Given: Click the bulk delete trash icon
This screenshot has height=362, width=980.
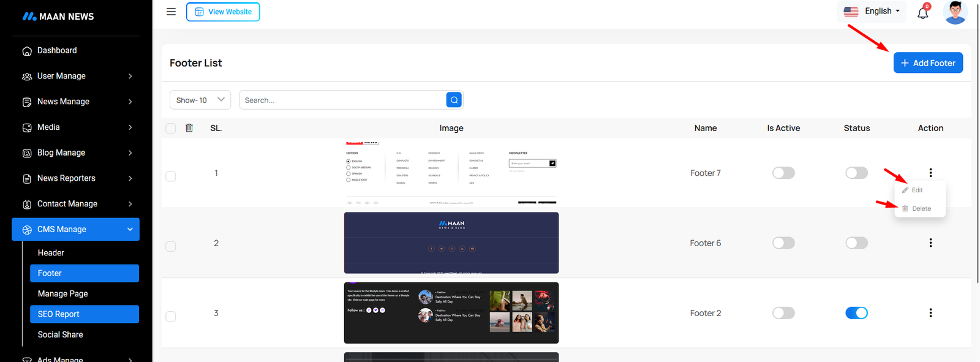Looking at the screenshot, I should point(189,128).
